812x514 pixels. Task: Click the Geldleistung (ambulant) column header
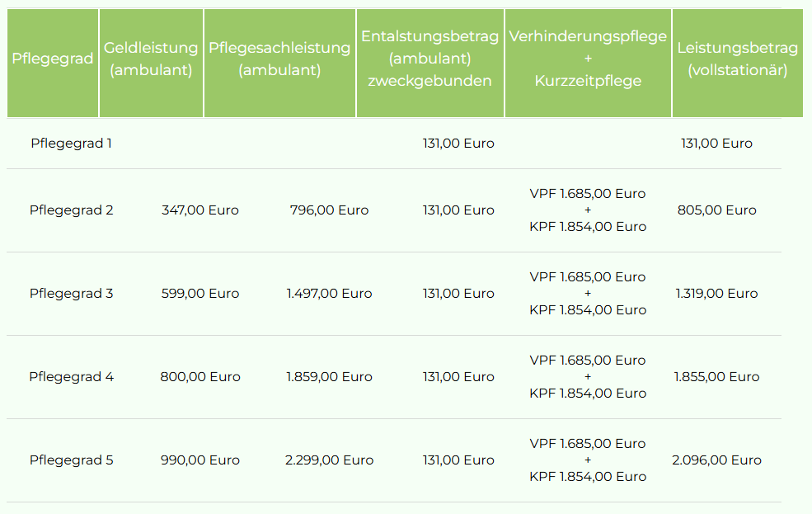[151, 59]
